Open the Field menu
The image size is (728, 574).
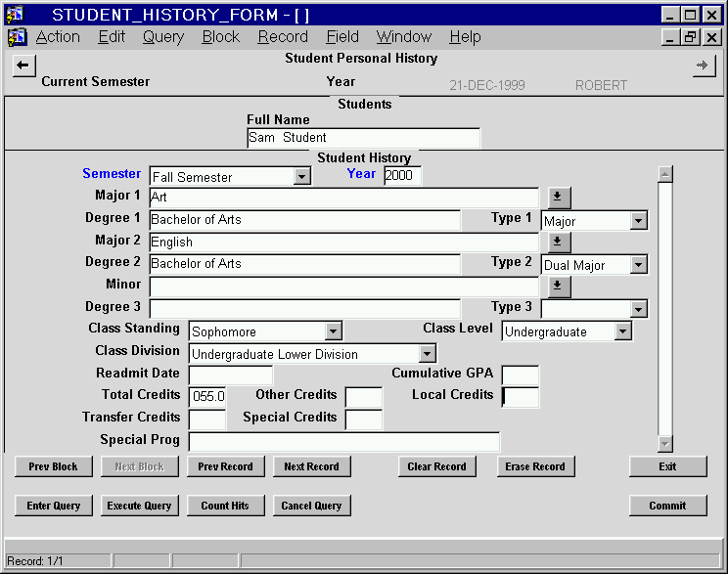[342, 36]
